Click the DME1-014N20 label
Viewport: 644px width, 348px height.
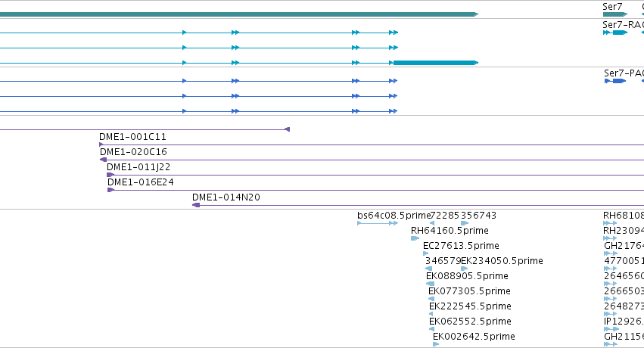pos(226,197)
